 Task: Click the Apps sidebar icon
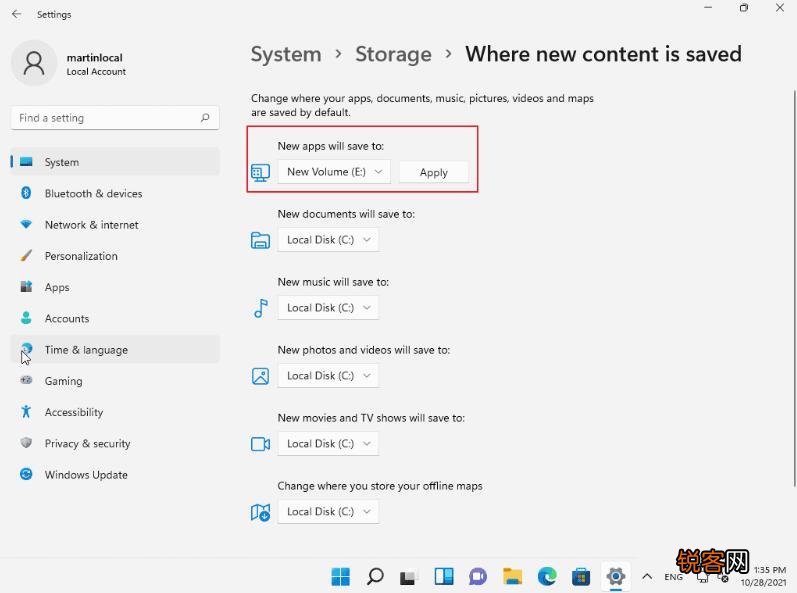26,287
